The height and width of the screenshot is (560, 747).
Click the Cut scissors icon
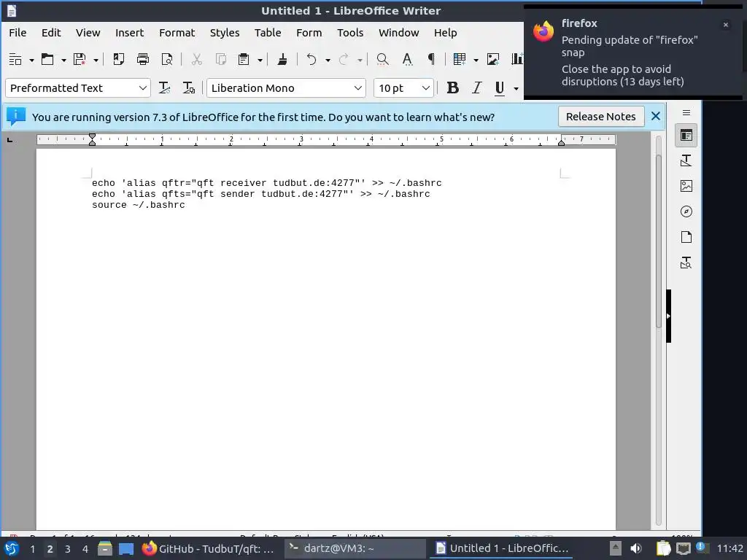196,60
